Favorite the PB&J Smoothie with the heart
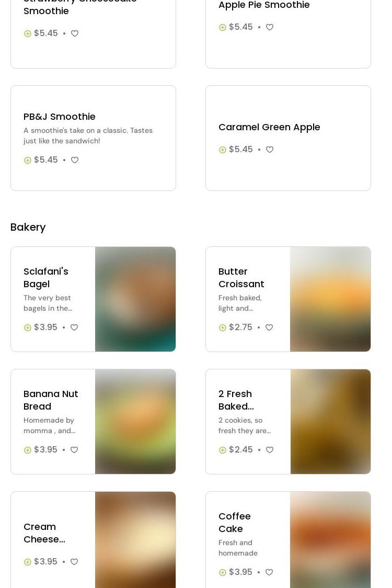 (x=75, y=160)
